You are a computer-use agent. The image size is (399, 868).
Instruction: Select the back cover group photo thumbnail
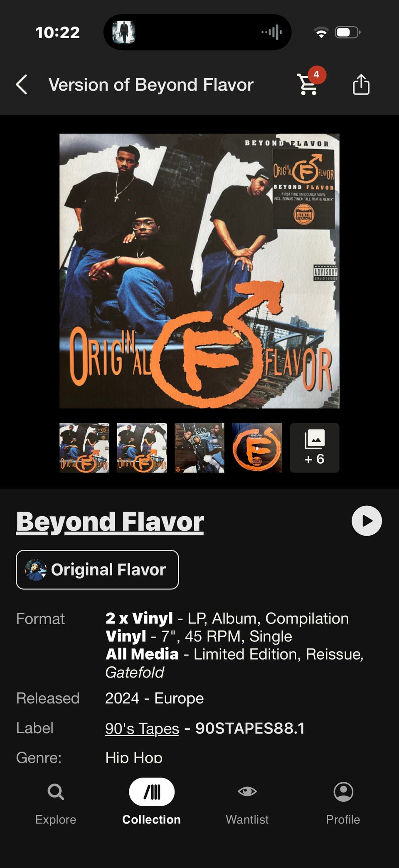199,448
